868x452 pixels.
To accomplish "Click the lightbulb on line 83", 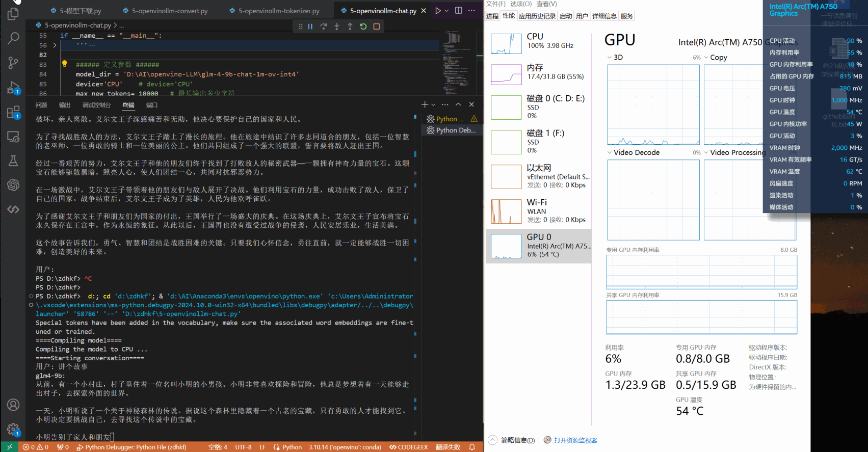I will (64, 64).
